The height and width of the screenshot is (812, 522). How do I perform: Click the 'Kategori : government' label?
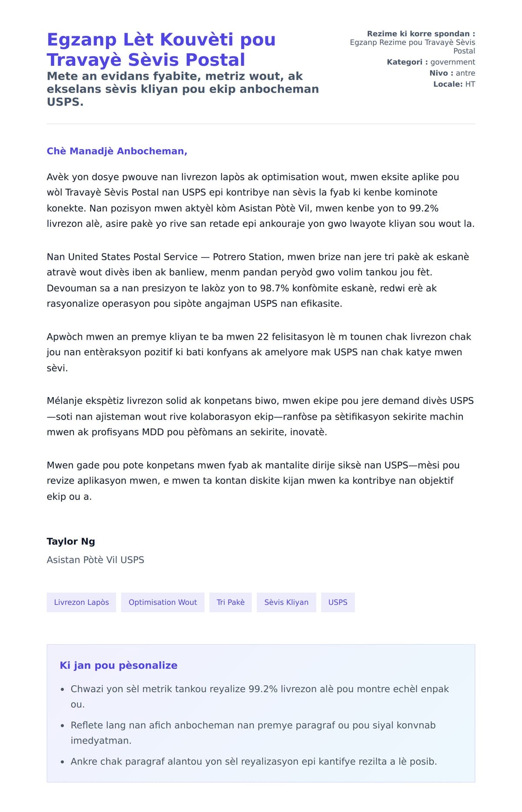(x=431, y=62)
